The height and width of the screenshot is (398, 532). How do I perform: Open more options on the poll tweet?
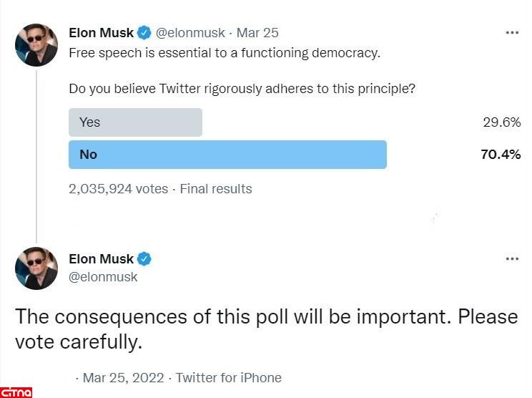pos(512,33)
